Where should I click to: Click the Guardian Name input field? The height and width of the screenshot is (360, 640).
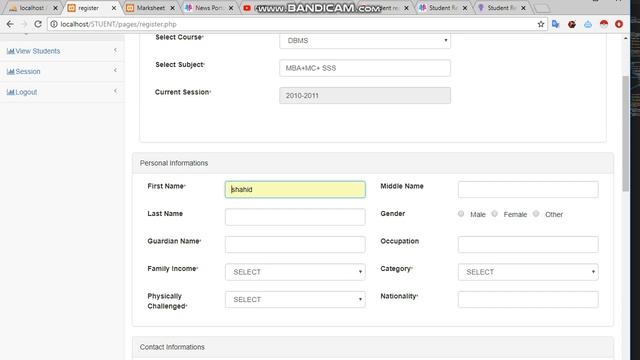(295, 244)
